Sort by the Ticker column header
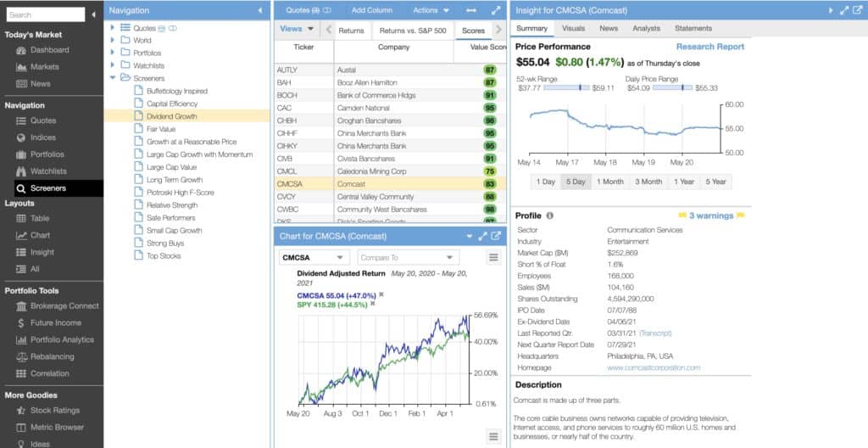This screenshot has height=448, width=868. 303,48
